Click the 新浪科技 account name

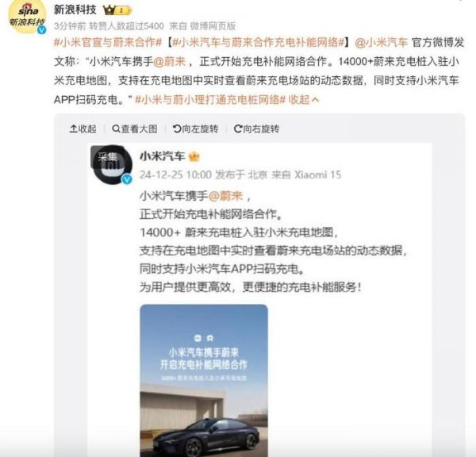point(75,10)
